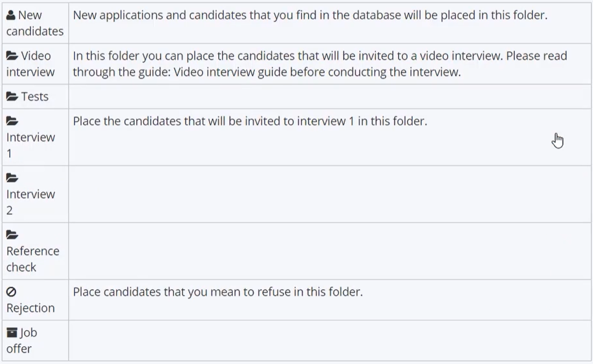Select the Job offer folder label
This screenshot has height=364, width=593.
[x=22, y=340]
